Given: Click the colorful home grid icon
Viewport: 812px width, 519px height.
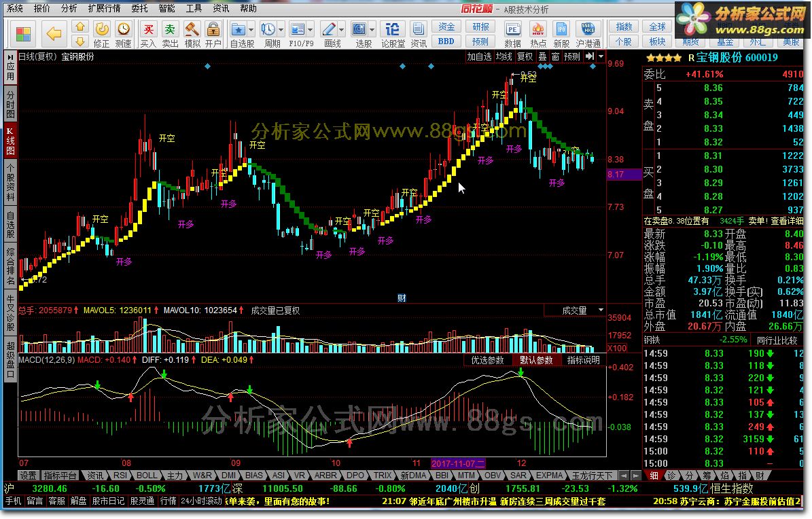Looking at the screenshot, I should (23, 34).
